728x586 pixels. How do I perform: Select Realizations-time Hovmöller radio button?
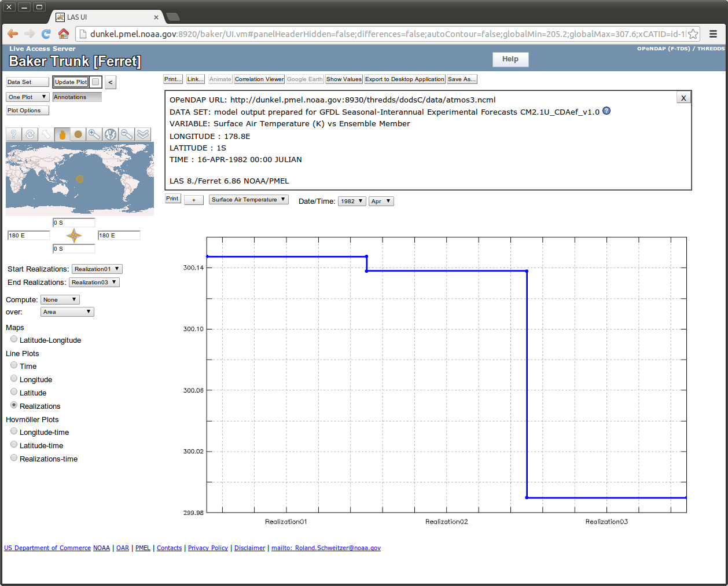click(x=14, y=458)
